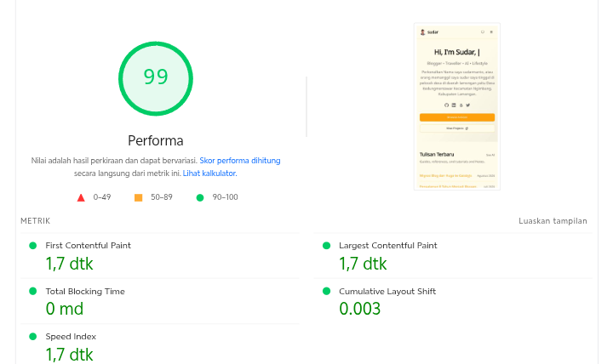Select the 'Speed Index' metric label
This screenshot has width=613, height=364.
point(71,337)
